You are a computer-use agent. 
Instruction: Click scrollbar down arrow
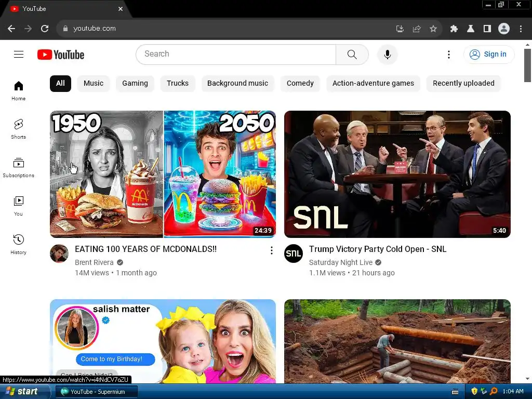click(x=527, y=379)
